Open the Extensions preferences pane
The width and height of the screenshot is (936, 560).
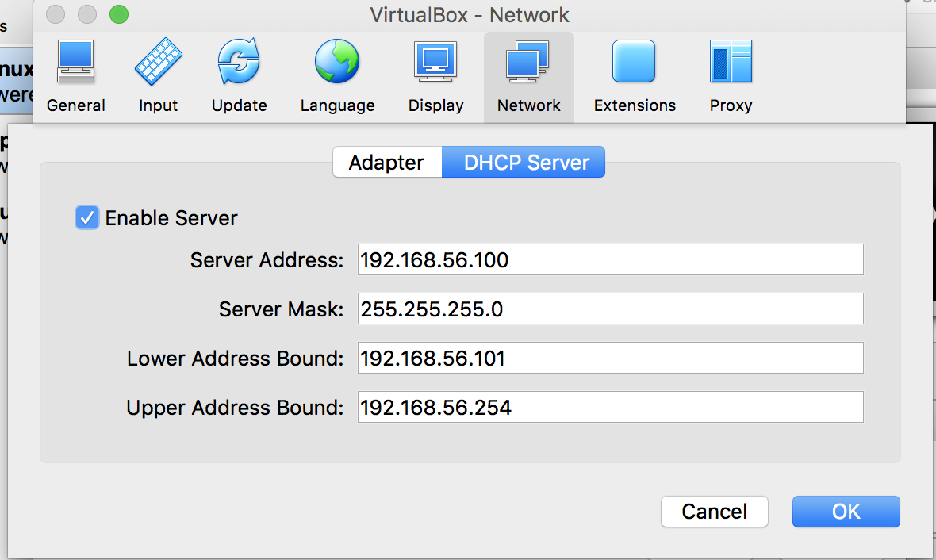coord(635,76)
